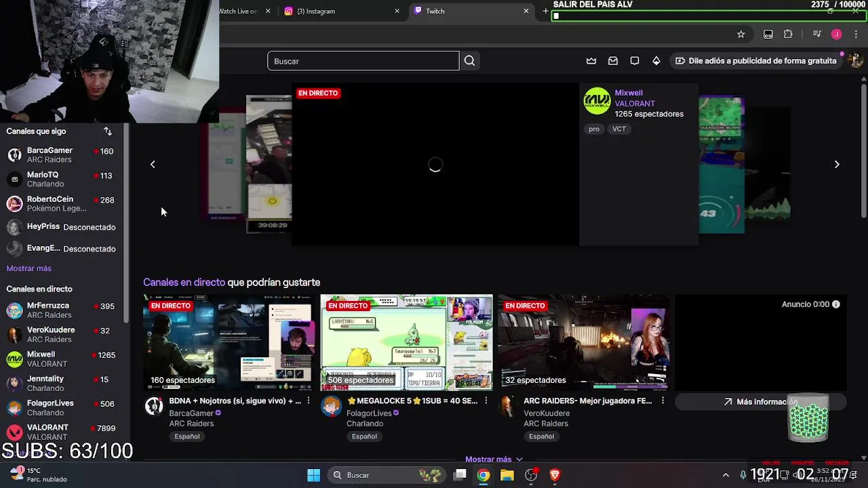Viewport: 868px width, 488px height.
Task: Close the Instagram browser tab
Action: click(397, 11)
